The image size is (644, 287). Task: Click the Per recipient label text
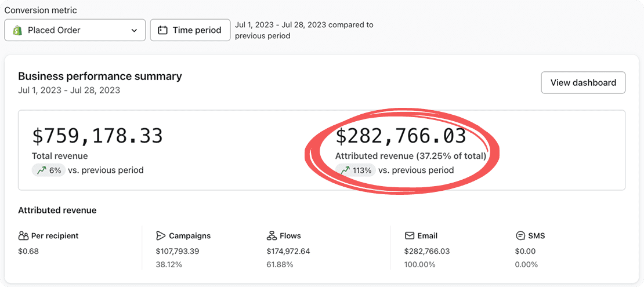(x=55, y=235)
